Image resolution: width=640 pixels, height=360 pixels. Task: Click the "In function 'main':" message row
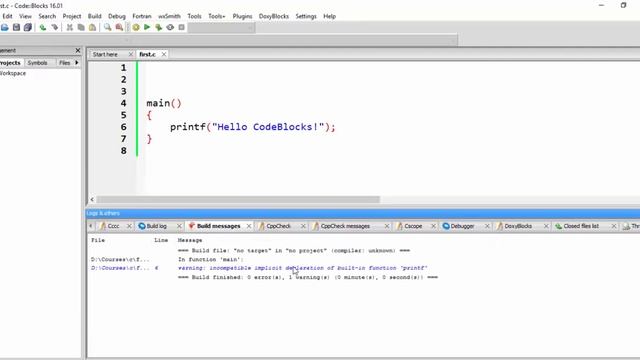[211, 260]
